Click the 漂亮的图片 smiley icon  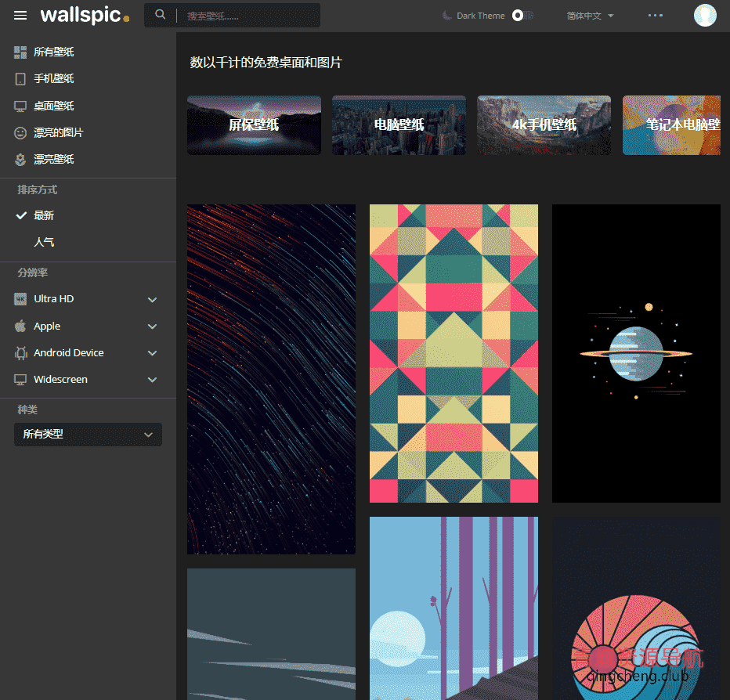tap(20, 133)
